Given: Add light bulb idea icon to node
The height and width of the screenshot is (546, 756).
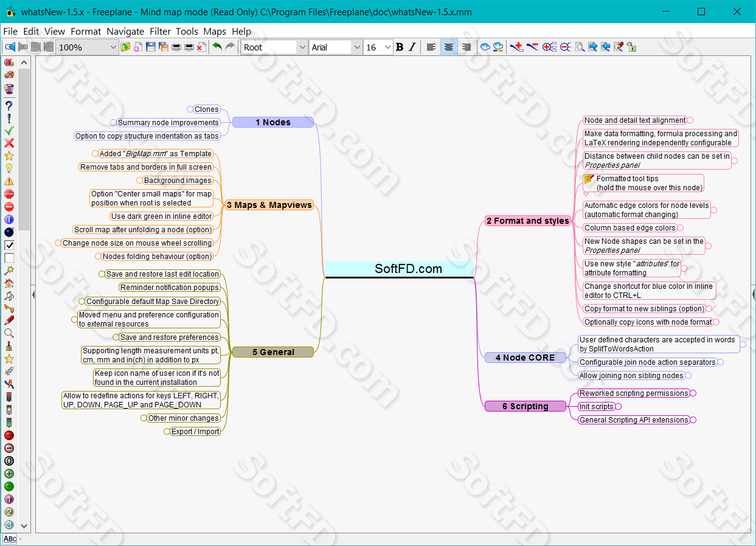Looking at the screenshot, I should tap(9, 168).
